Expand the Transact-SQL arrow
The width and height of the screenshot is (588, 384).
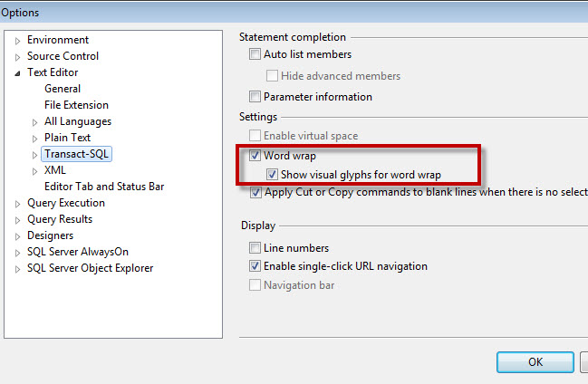34,155
